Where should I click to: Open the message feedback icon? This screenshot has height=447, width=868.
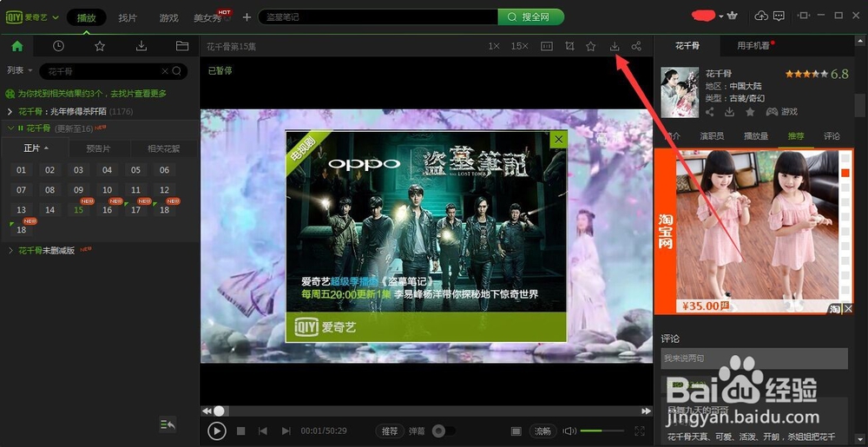tap(779, 16)
